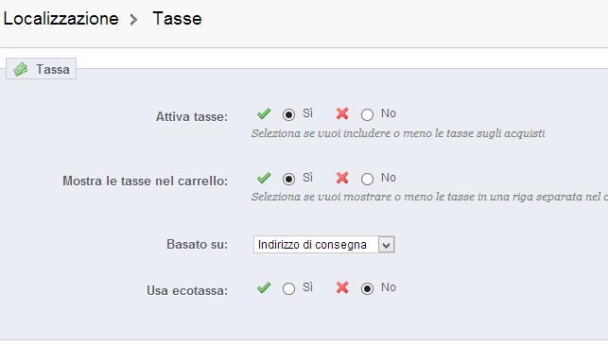Image resolution: width=608 pixels, height=364 pixels.
Task: Click the Indirizzo di consegna combo box
Action: tap(323, 245)
